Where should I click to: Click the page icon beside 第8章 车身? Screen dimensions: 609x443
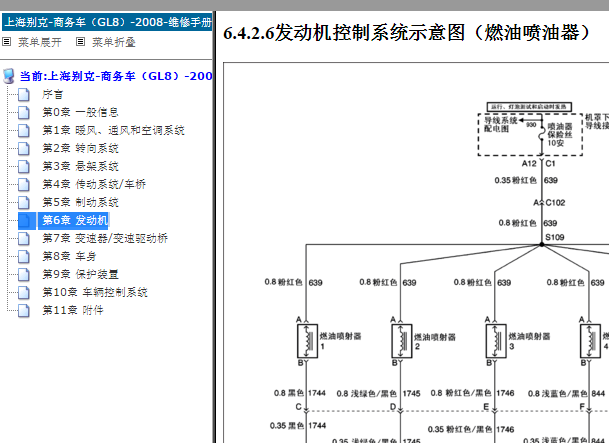tap(24, 256)
